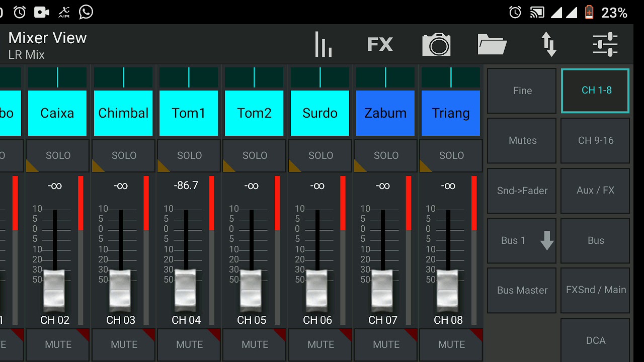Tap the battery icon in status bar
644x362 pixels.
589,12
